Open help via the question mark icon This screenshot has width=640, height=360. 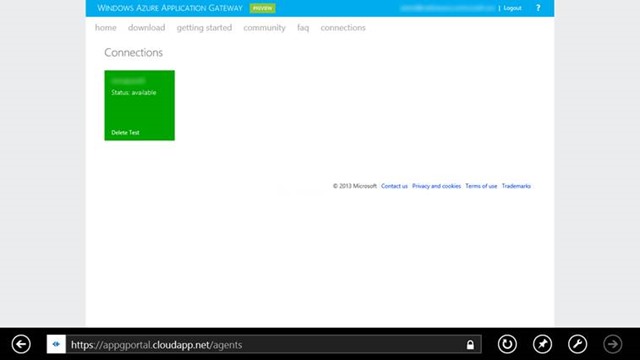[x=538, y=8]
